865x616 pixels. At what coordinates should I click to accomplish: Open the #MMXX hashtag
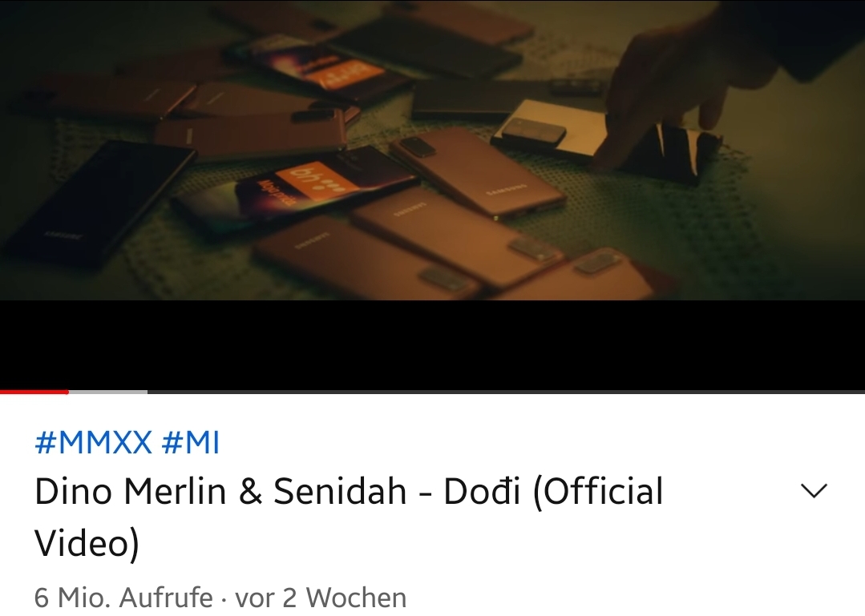(93, 442)
